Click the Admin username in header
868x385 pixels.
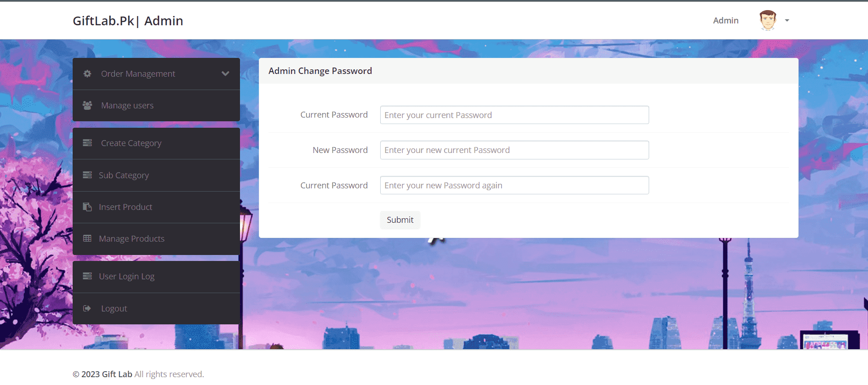coord(725,20)
